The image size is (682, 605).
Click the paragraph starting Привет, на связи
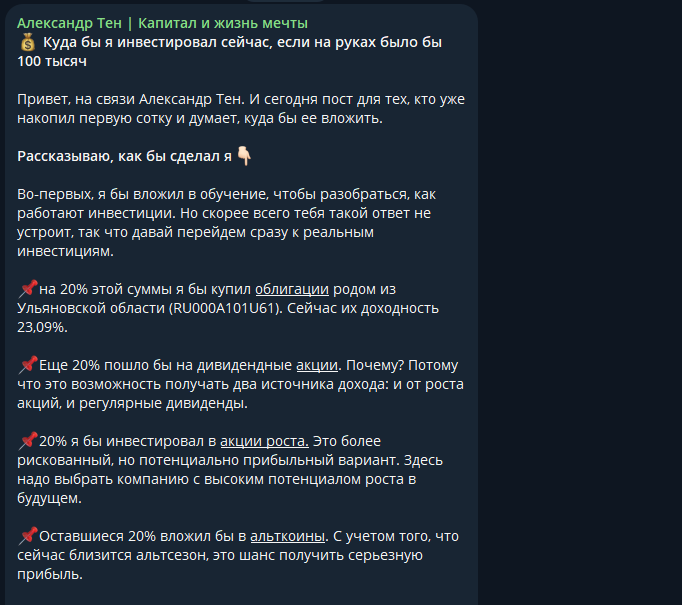click(x=241, y=109)
